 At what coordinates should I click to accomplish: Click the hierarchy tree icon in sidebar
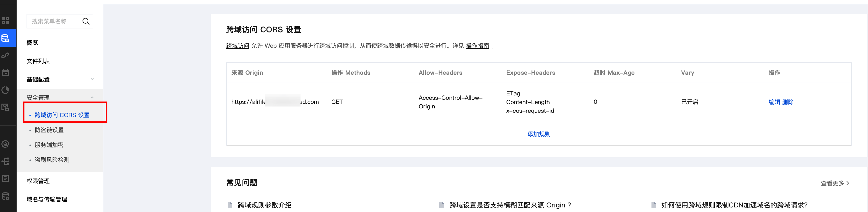coord(5,161)
